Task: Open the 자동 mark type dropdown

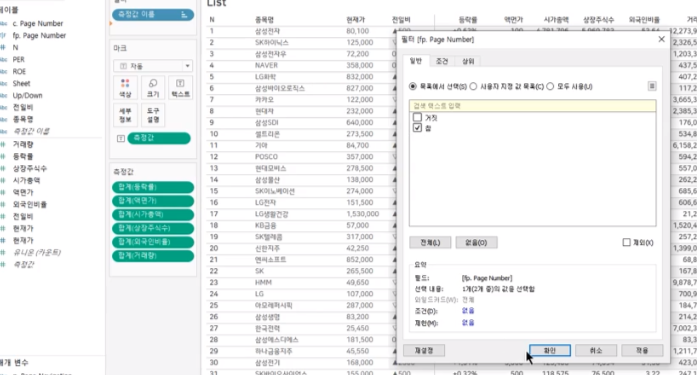Action: [153, 66]
